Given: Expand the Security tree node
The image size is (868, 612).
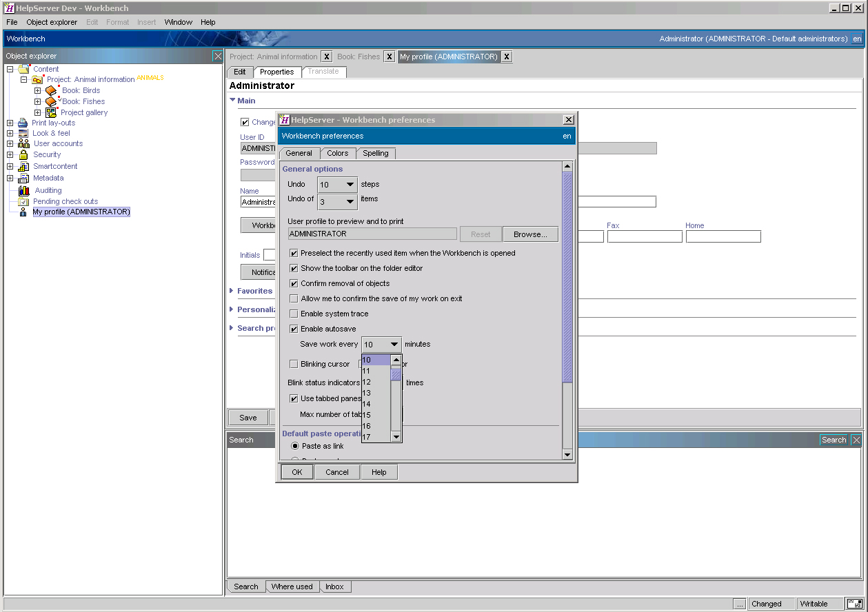Looking at the screenshot, I should pyautogui.click(x=10, y=154).
